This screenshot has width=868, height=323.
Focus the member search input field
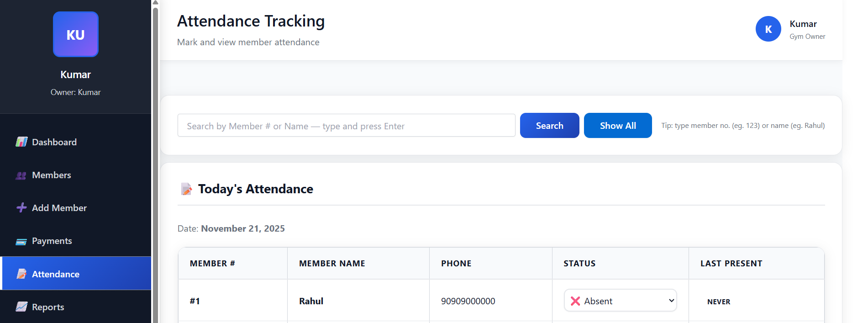(347, 126)
